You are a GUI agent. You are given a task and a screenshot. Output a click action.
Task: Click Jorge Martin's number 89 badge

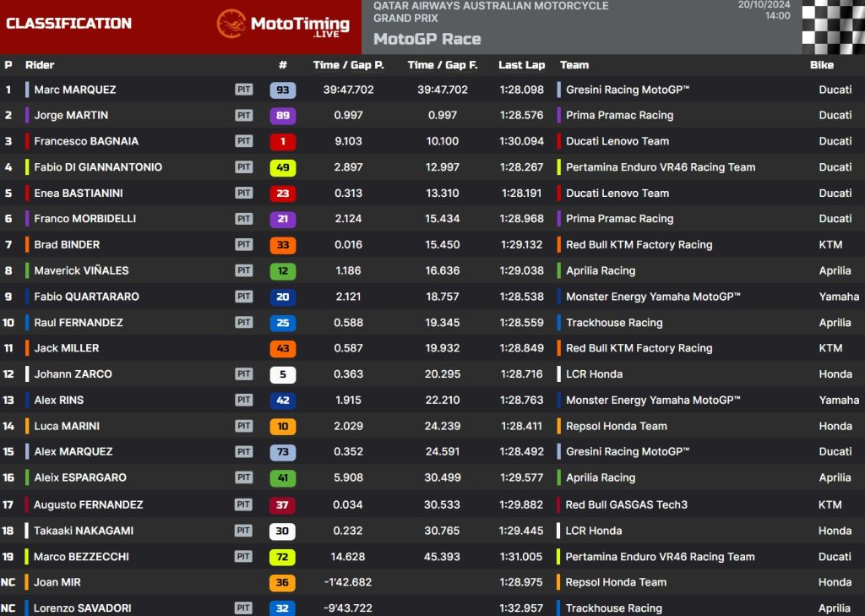point(283,116)
